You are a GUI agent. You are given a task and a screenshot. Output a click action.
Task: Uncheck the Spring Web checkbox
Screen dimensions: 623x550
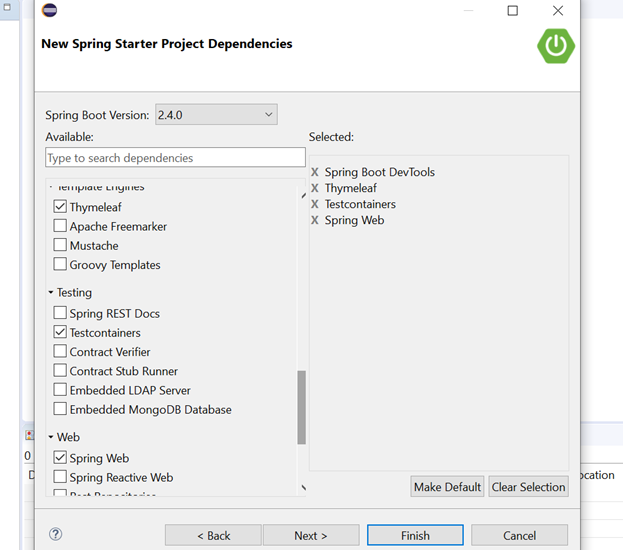pos(60,457)
